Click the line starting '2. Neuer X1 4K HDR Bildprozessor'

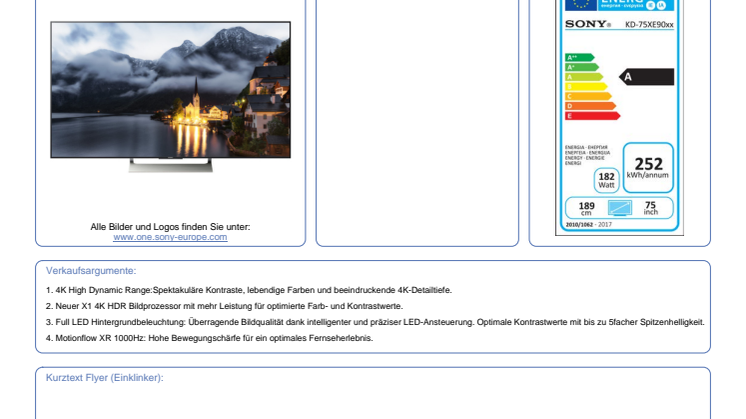[x=225, y=306]
